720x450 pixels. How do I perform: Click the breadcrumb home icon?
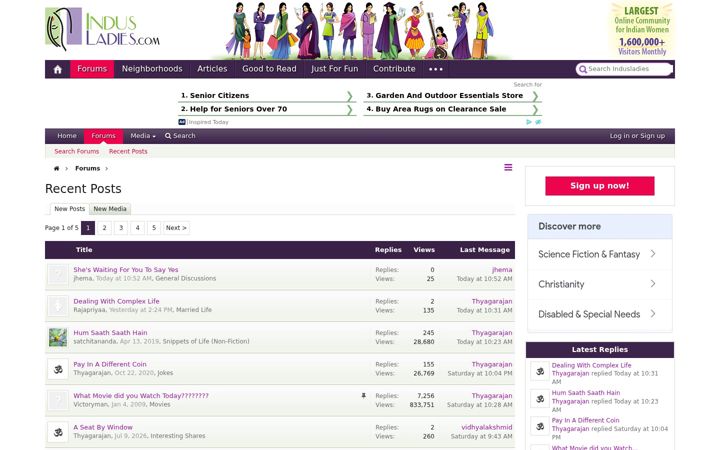tap(56, 169)
